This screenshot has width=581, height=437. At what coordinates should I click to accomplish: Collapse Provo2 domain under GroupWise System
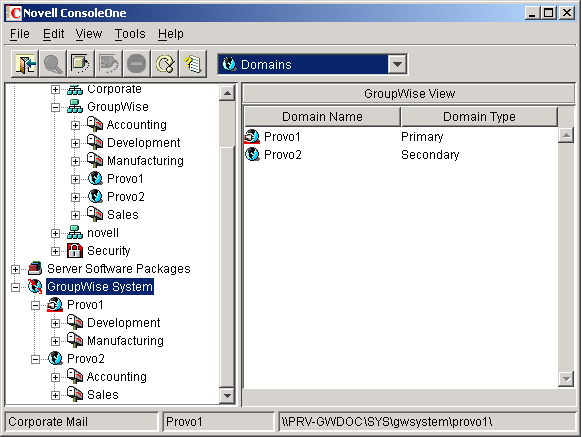click(x=35, y=359)
